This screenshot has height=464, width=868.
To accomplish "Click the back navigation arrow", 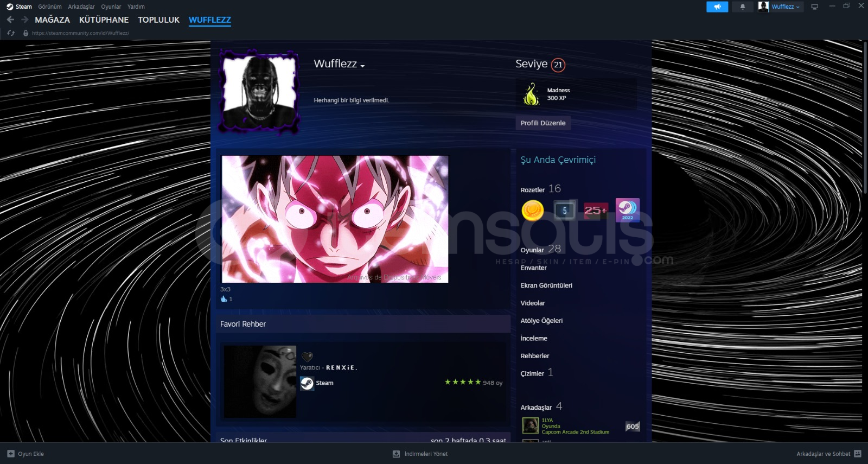I will pyautogui.click(x=10, y=20).
